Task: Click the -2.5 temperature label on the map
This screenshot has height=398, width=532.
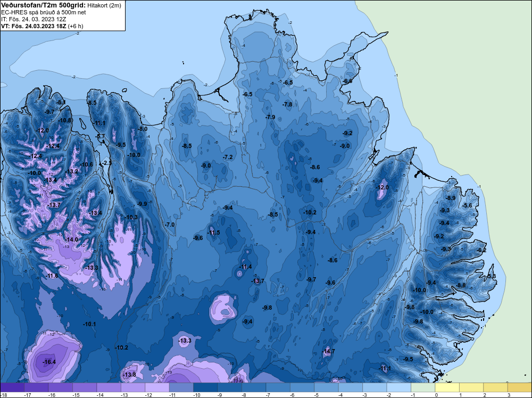Action: (x=107, y=163)
